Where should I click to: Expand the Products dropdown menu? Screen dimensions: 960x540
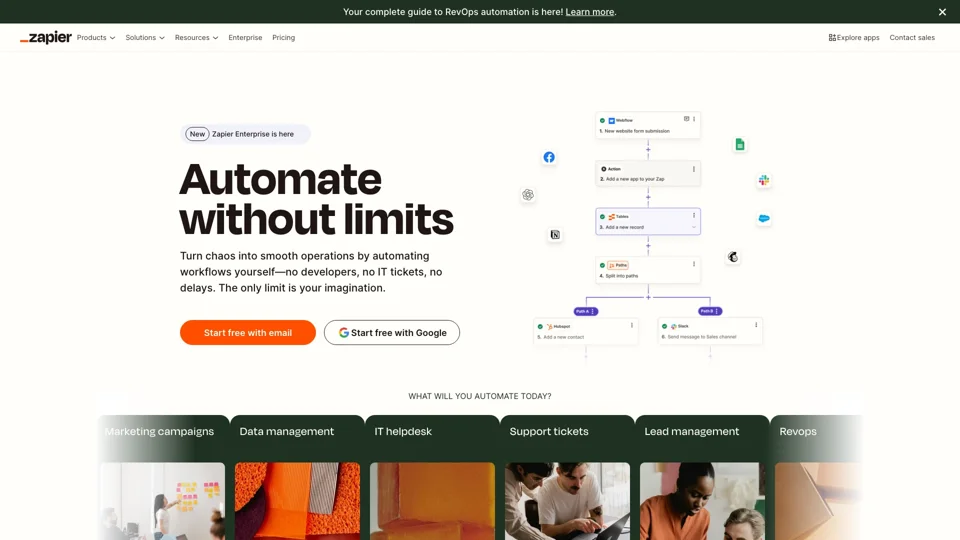pyautogui.click(x=96, y=37)
